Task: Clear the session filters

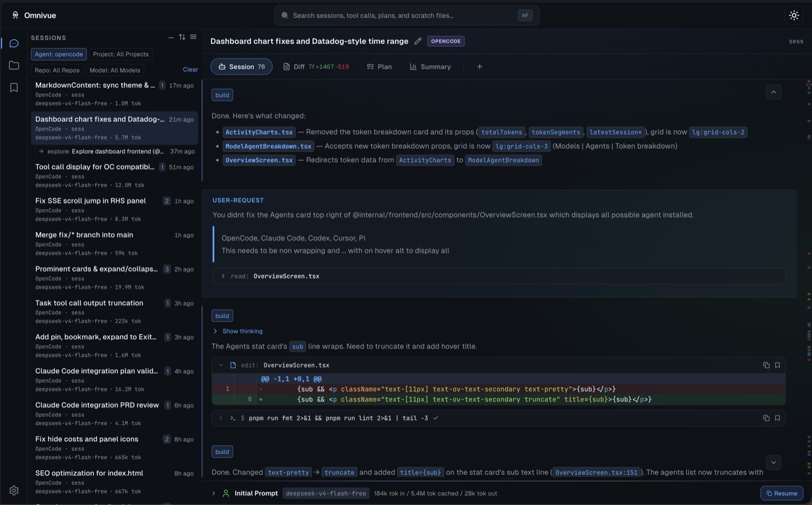Action: point(190,70)
